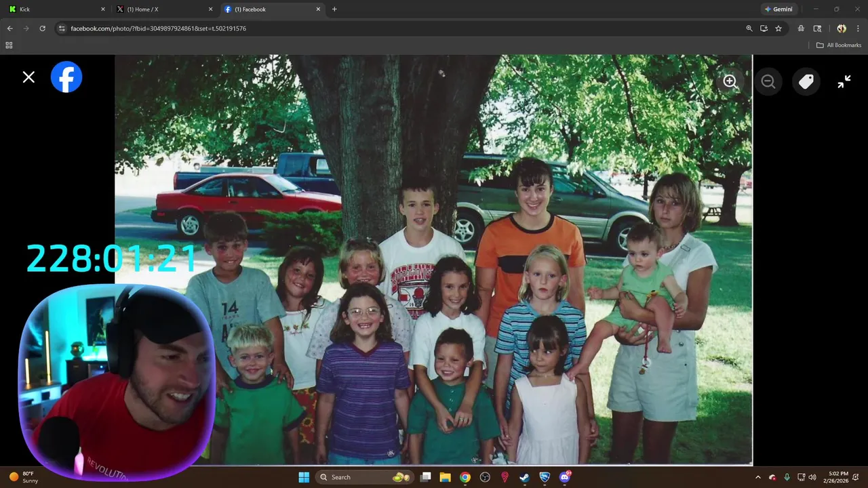Install app icon in address bar
The height and width of the screenshot is (488, 868).
(764, 28)
